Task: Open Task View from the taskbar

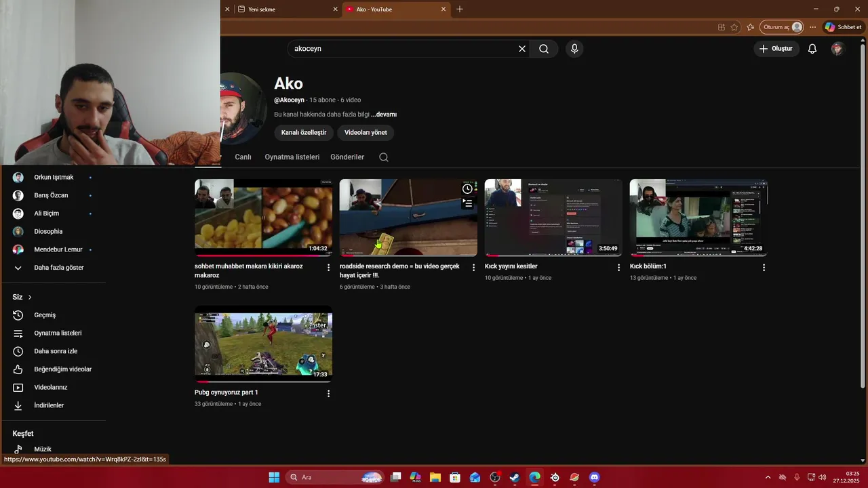Action: pyautogui.click(x=396, y=477)
